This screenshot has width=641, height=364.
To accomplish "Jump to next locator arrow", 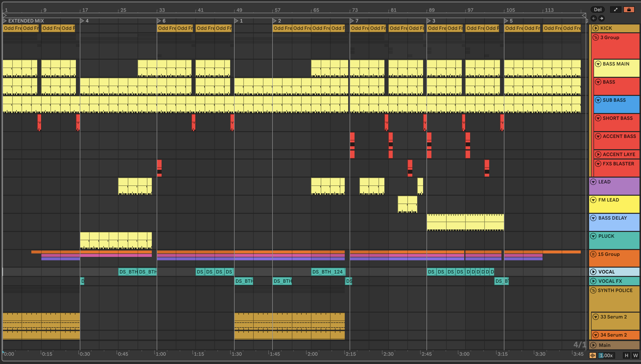I will 602,18.
